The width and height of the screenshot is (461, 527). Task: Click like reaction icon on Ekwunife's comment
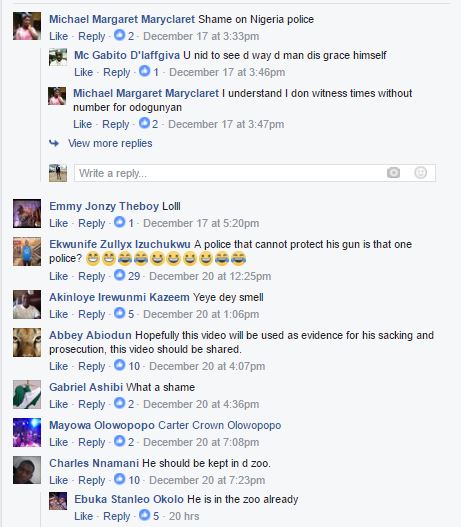119,275
